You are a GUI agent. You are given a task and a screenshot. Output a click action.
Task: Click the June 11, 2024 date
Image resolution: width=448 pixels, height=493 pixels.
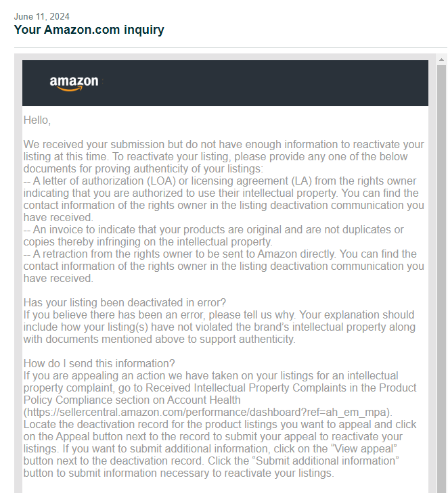tap(41, 16)
